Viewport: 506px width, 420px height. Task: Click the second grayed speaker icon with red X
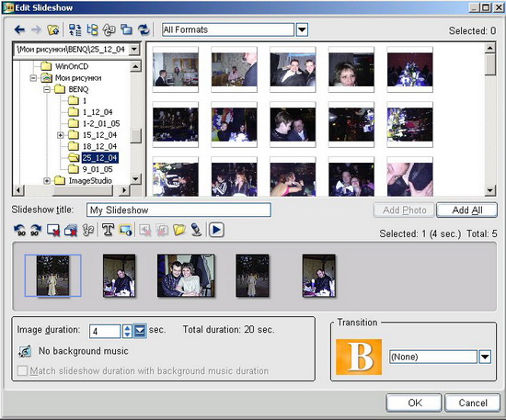tap(162, 230)
